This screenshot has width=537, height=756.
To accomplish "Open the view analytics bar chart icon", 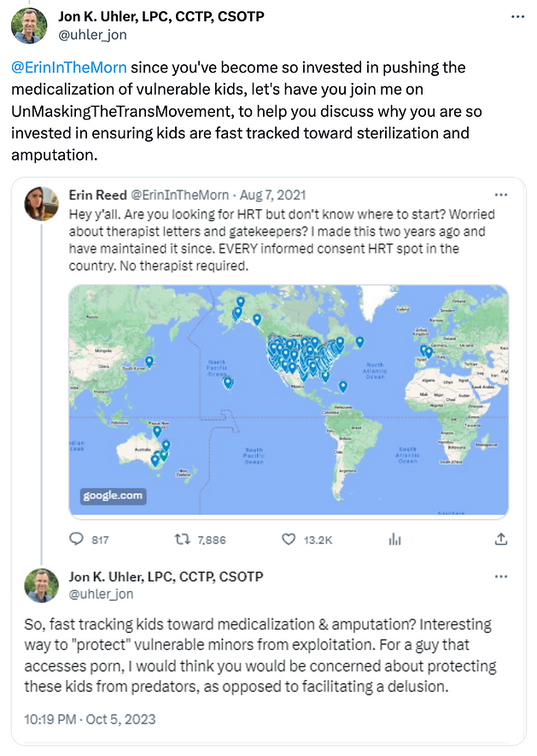I will point(394,539).
